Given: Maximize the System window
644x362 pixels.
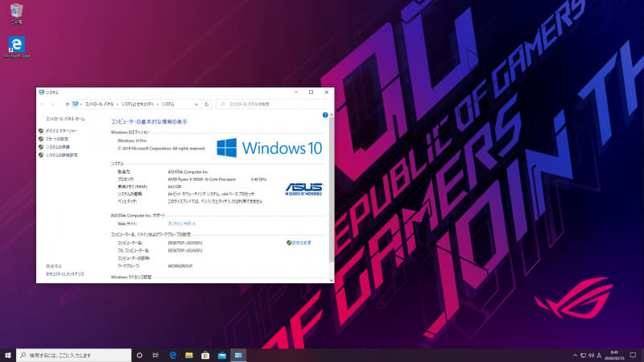Looking at the screenshot, I should (x=311, y=93).
